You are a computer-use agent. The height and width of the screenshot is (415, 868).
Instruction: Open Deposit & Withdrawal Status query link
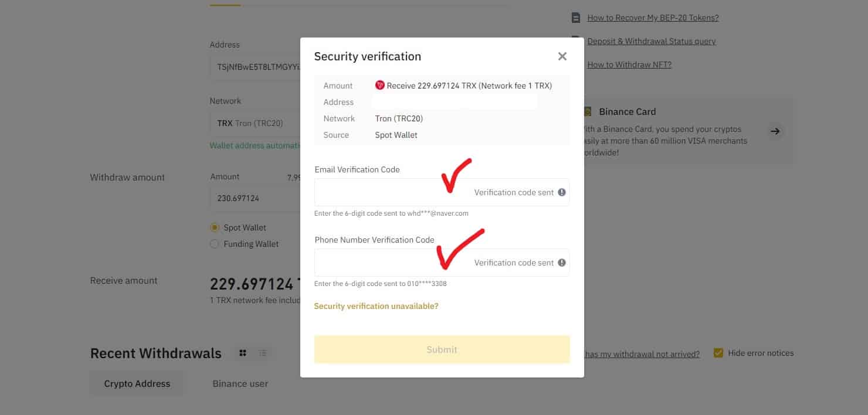pyautogui.click(x=651, y=41)
